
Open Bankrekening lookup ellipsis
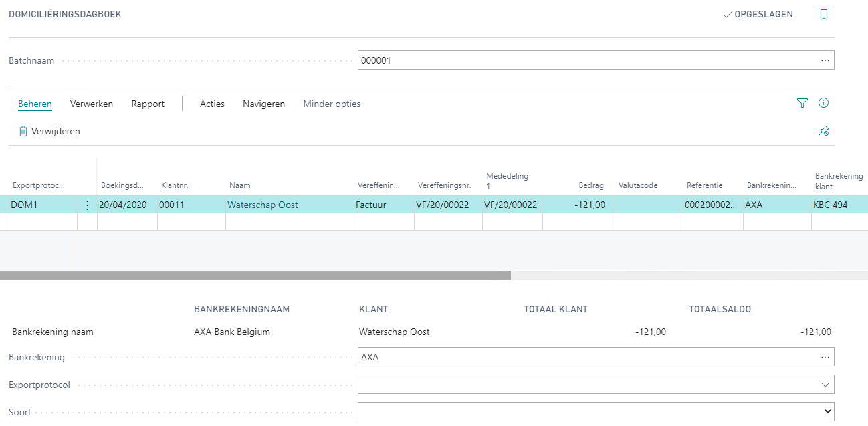(825, 357)
